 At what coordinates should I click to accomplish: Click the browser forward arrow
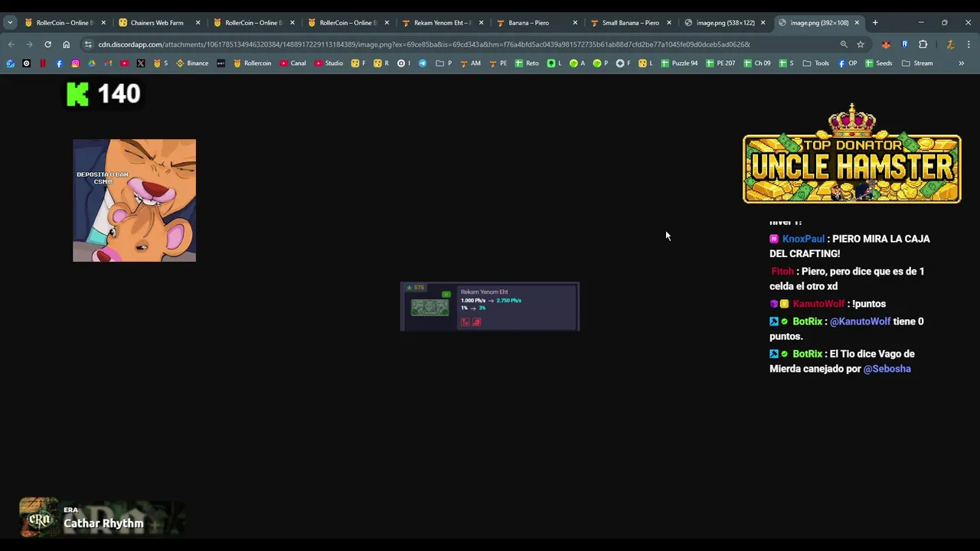[x=29, y=44]
